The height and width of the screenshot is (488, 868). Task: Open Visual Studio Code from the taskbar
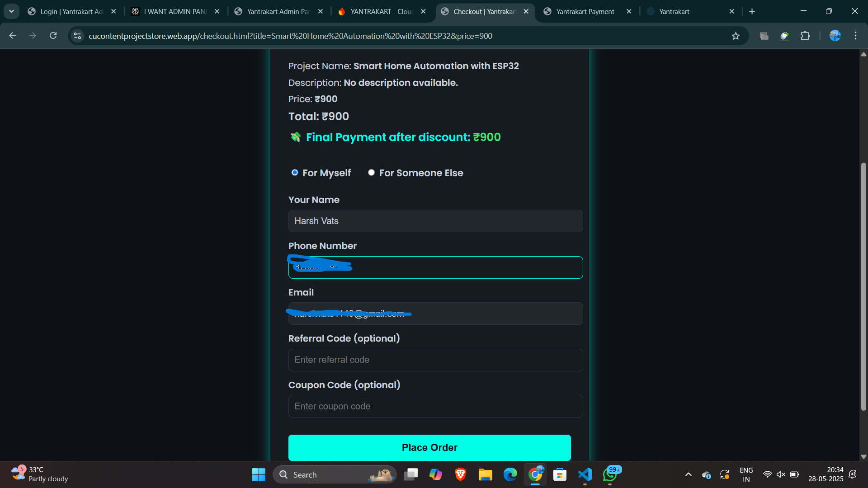coord(585,474)
